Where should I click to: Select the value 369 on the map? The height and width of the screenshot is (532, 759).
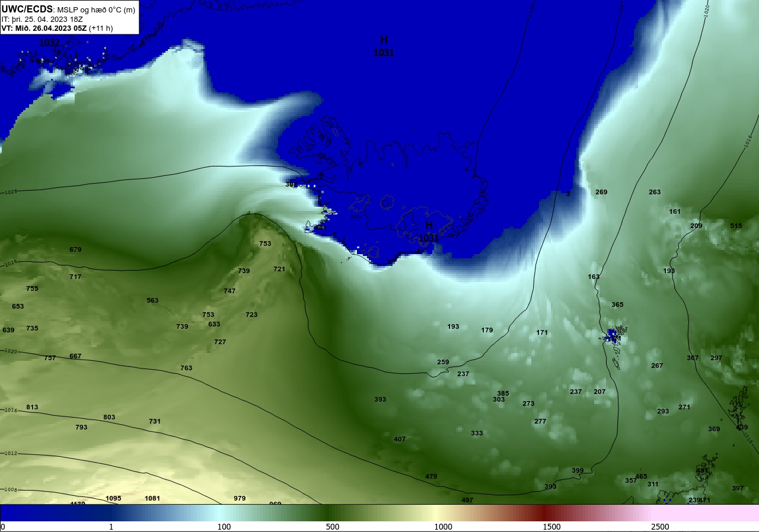click(x=714, y=429)
